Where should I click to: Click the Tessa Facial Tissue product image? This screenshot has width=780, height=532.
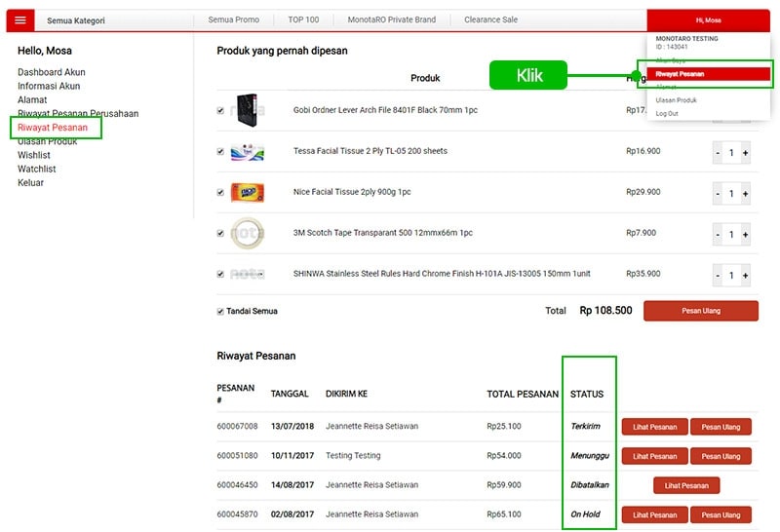(247, 151)
